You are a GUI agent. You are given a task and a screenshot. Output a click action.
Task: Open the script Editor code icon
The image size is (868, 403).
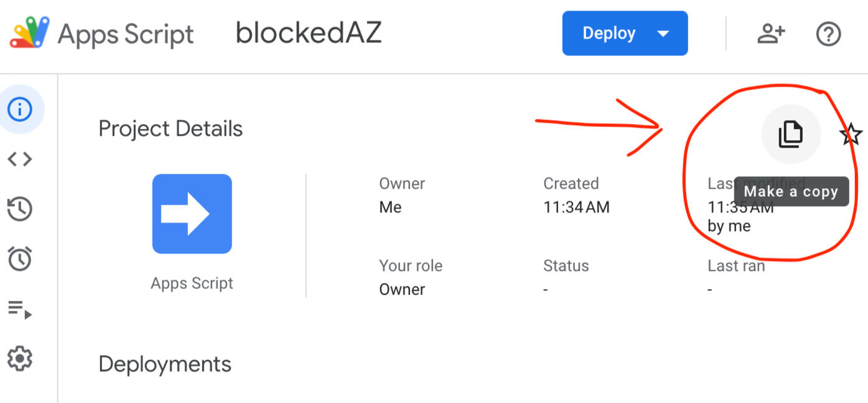(20, 159)
